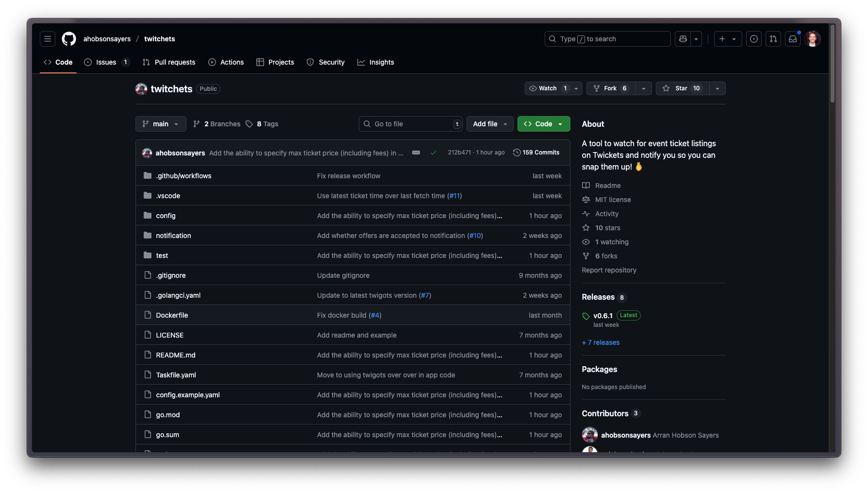Image resolution: width=868 pixels, height=493 pixels.
Task: View 2 Branches link
Action: pyautogui.click(x=217, y=124)
